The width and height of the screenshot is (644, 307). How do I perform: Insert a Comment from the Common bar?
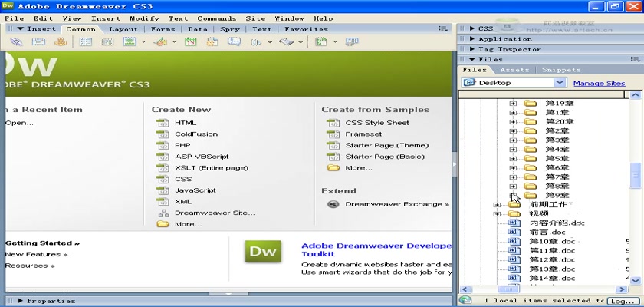point(234,41)
